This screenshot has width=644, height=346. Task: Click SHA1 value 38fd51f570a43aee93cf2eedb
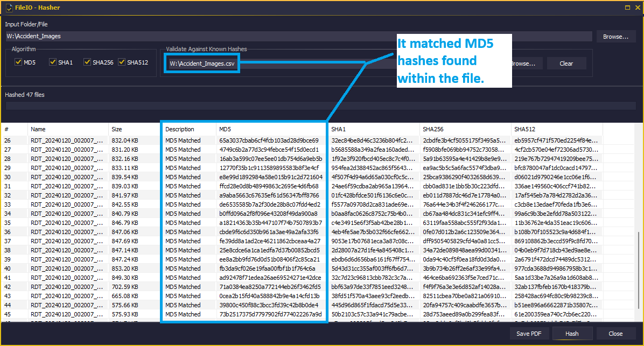(x=373, y=296)
